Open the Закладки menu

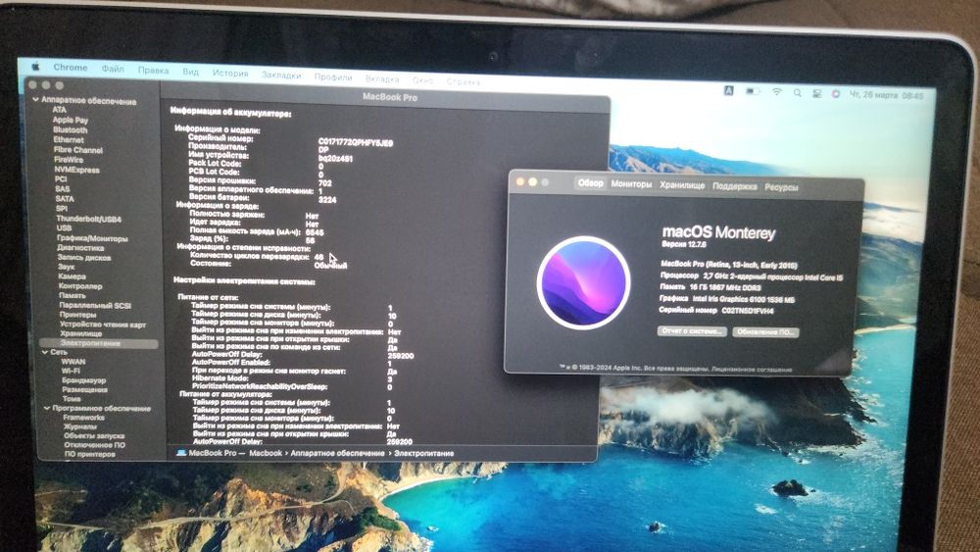(x=281, y=75)
